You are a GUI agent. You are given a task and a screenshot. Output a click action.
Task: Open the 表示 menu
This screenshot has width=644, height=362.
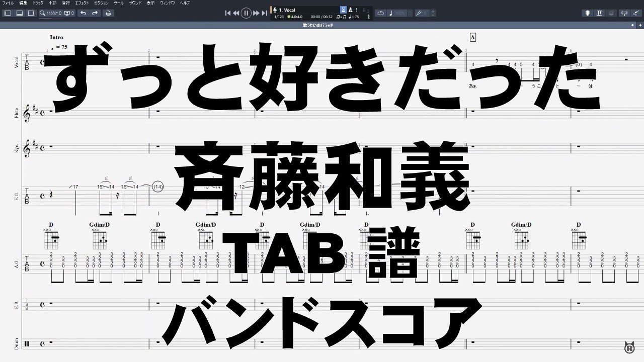pos(151,3)
